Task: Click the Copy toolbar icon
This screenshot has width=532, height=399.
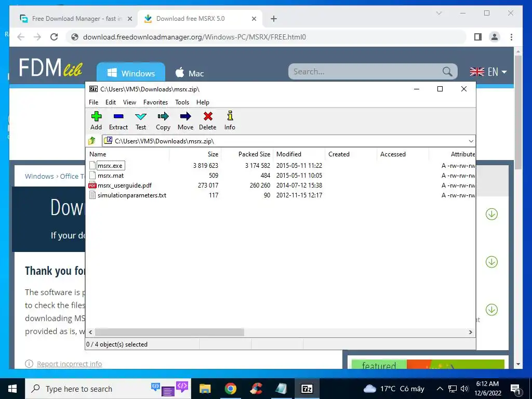Action: (163, 116)
